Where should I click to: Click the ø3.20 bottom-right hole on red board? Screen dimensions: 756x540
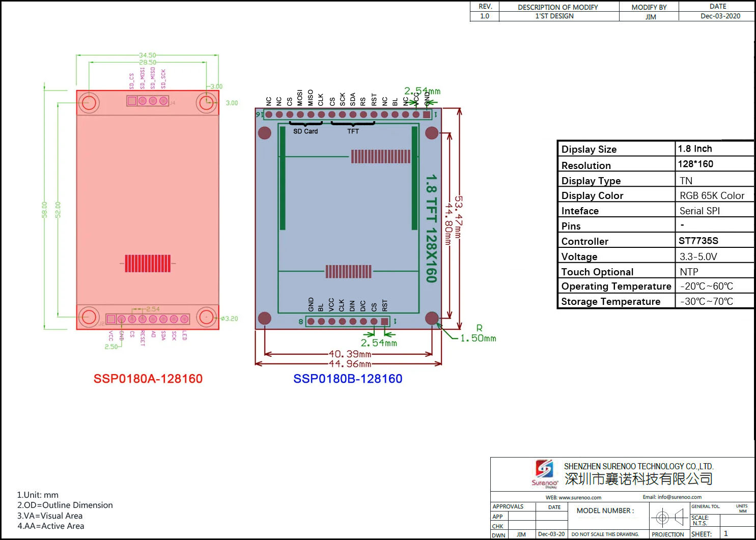[207, 318]
